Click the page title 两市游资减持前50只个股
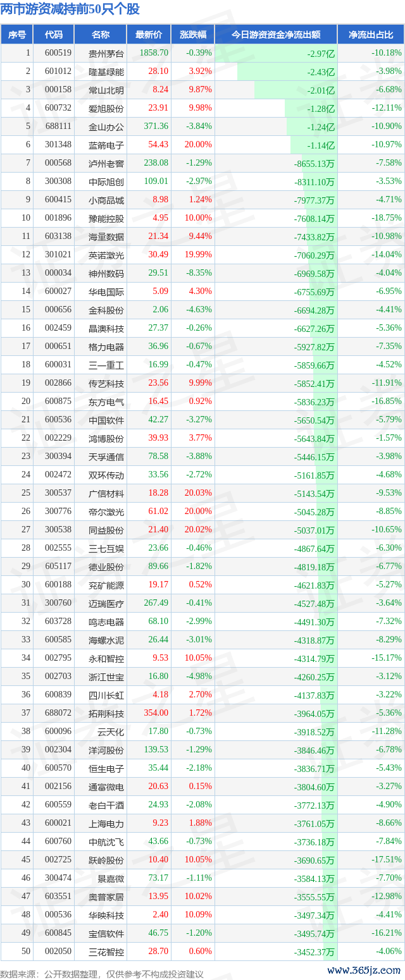405x980 pixels. tap(70, 9)
